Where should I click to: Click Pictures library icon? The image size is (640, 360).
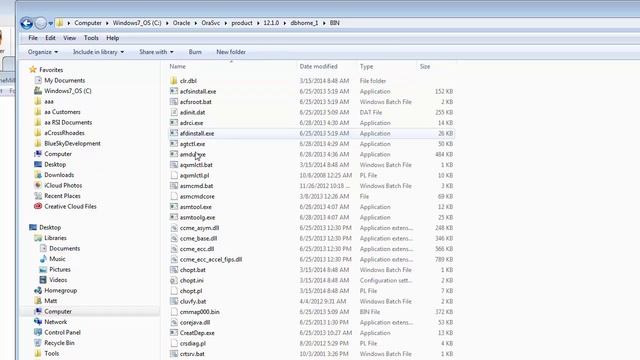pos(43,269)
